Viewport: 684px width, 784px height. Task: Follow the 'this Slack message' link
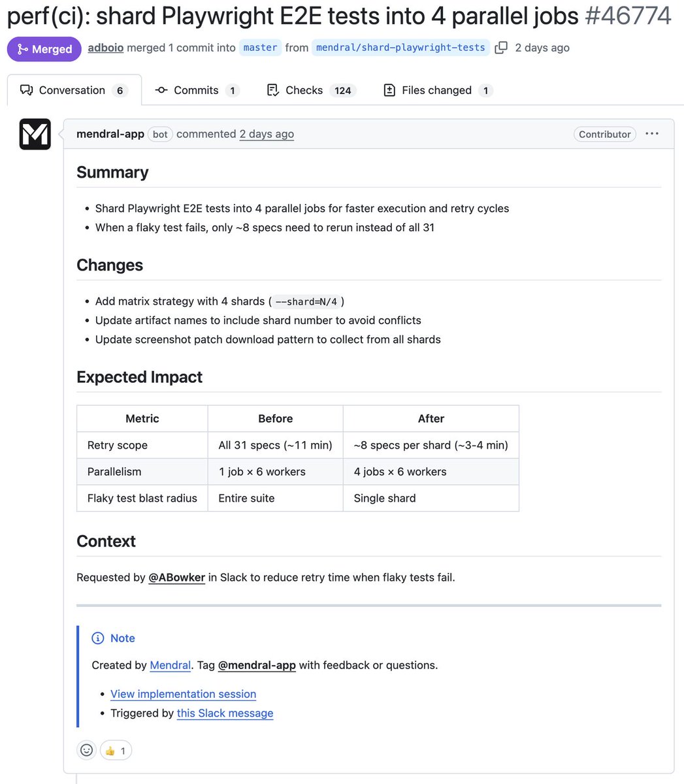[225, 713]
